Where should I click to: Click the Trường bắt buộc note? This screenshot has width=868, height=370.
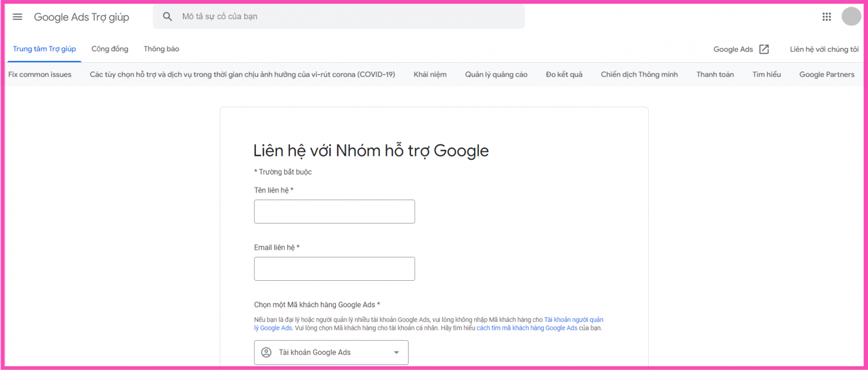[x=283, y=172]
